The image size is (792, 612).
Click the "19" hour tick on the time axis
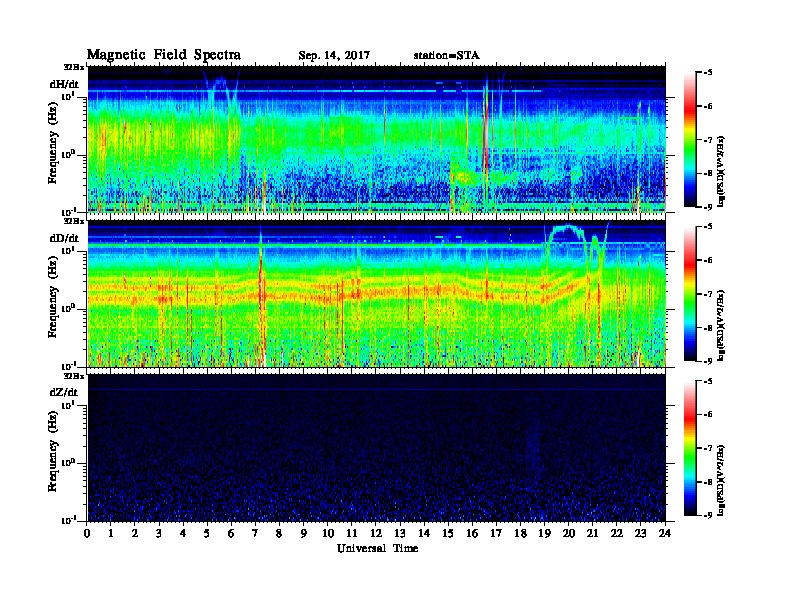pyautogui.click(x=544, y=534)
